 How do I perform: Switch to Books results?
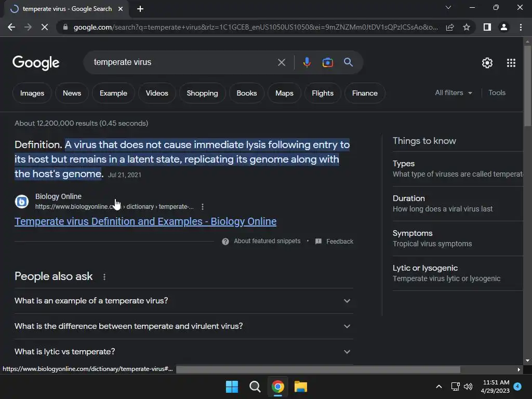(247, 93)
